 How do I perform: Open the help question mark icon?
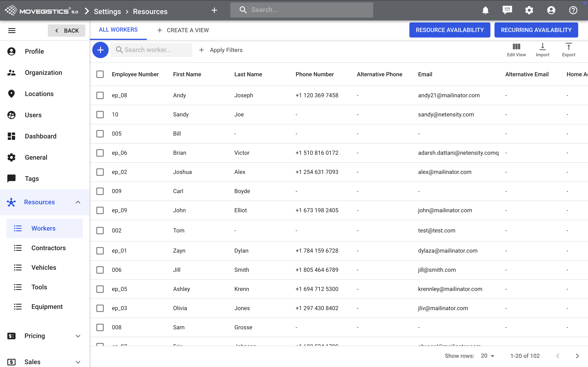coord(573,10)
